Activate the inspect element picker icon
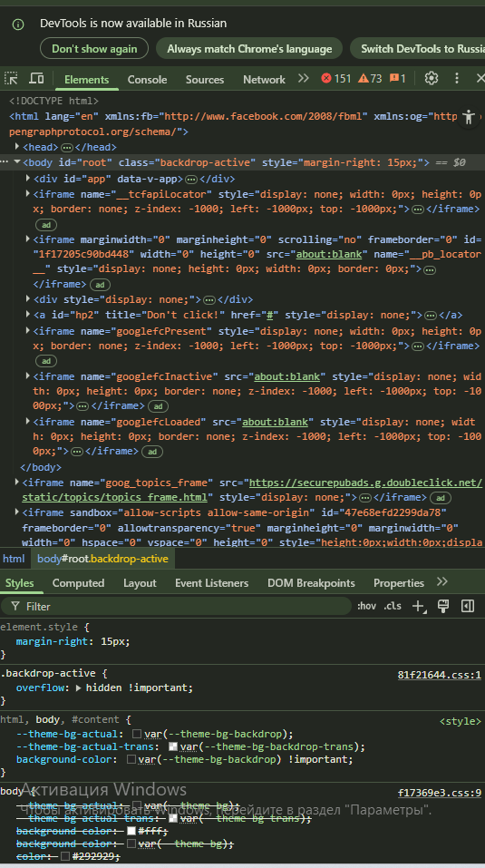Screen dimensions: 485x868 tap(11, 78)
